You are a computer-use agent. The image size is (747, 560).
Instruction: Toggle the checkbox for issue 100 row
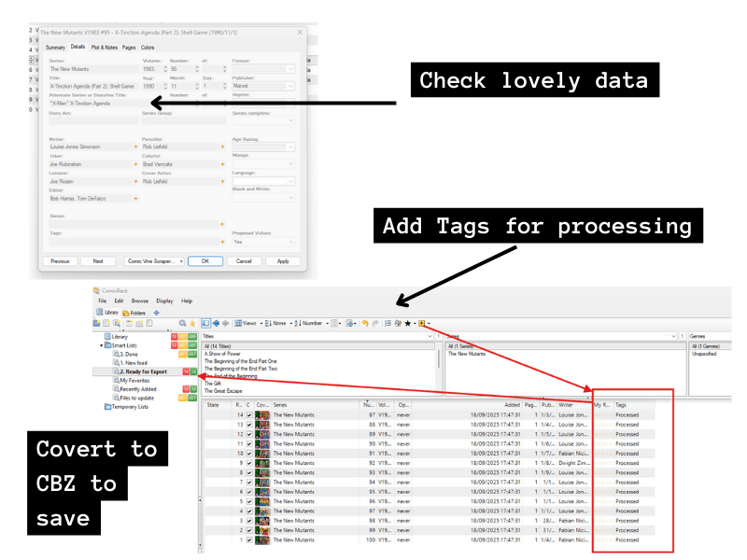248,540
